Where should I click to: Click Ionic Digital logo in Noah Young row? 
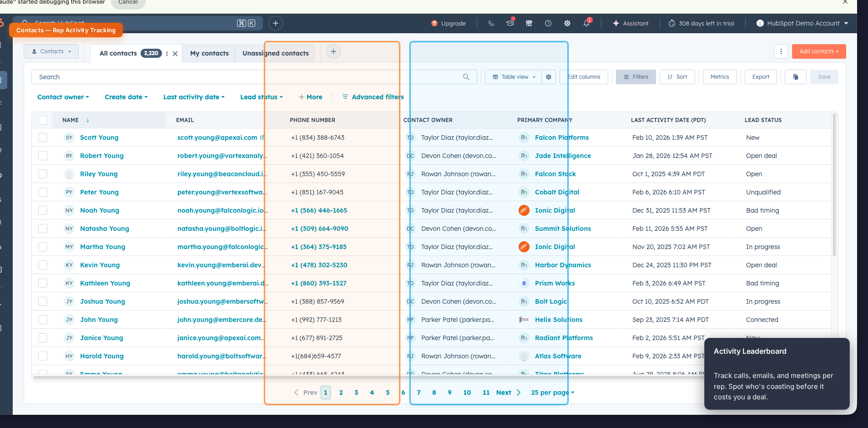point(524,210)
